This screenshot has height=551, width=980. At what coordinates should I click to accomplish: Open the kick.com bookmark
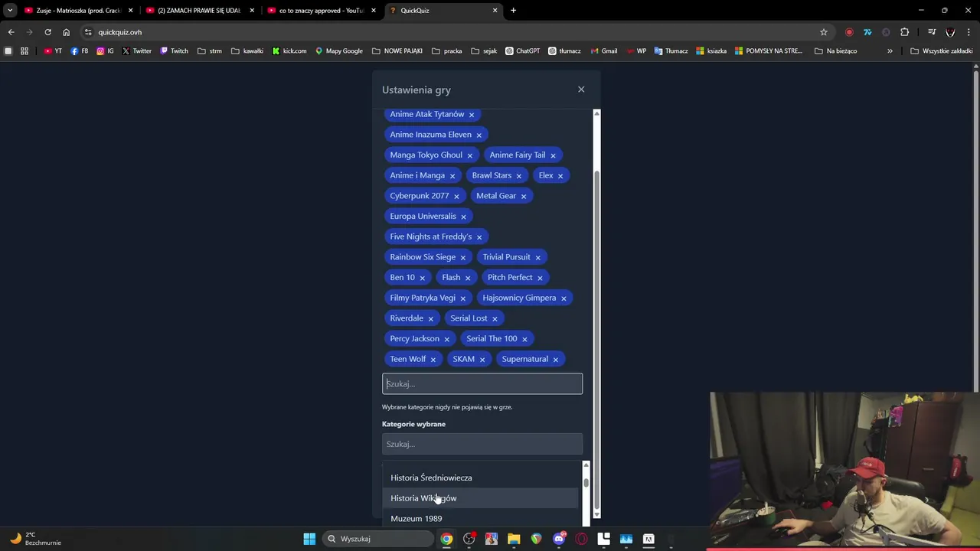(289, 51)
